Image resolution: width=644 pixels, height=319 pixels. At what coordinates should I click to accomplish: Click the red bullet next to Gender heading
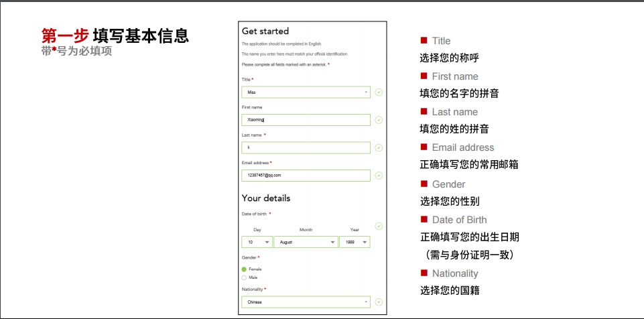coord(424,184)
